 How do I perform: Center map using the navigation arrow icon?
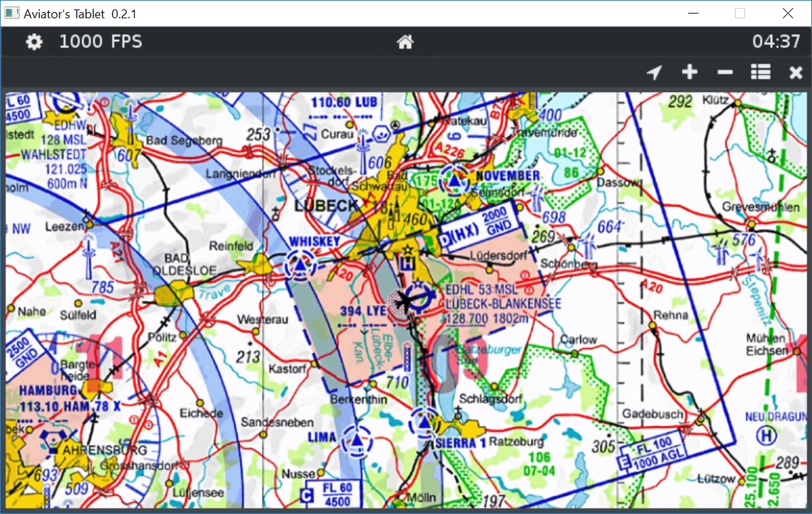click(x=654, y=72)
